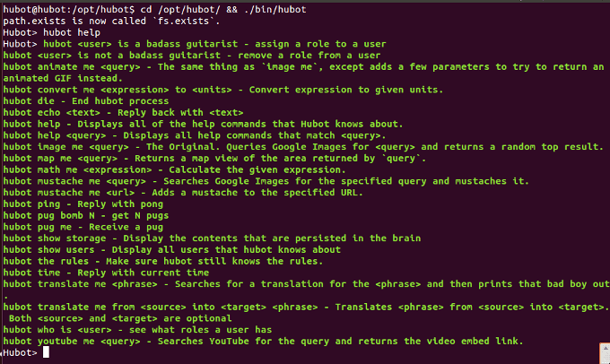610x364 pixels.
Task: Click the 'hubot pug bomb N' line
Action: tap(86, 215)
